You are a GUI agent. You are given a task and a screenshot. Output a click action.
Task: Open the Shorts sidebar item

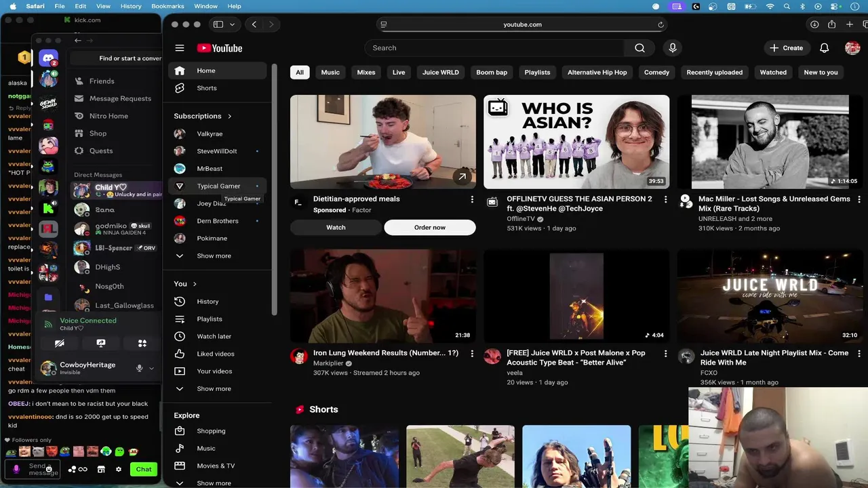[217, 88]
